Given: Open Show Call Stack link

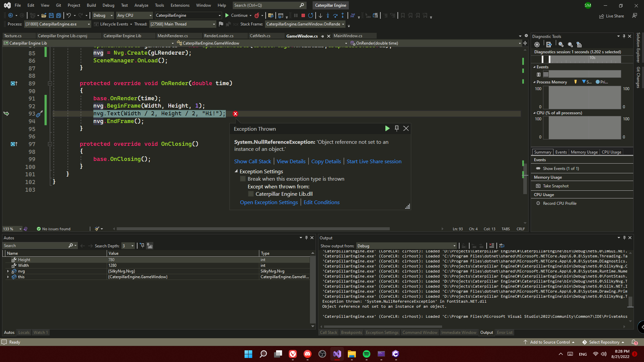Looking at the screenshot, I should (x=252, y=161).
